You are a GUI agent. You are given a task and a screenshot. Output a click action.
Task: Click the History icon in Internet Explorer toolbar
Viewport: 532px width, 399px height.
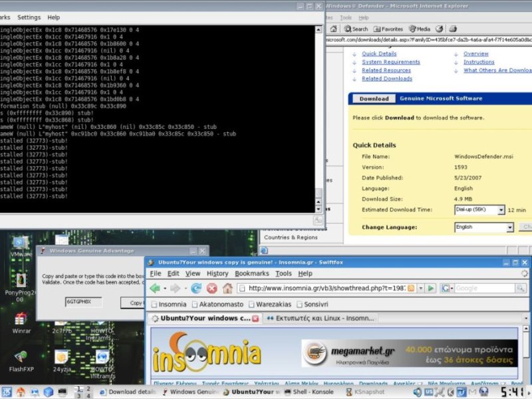coord(440,29)
